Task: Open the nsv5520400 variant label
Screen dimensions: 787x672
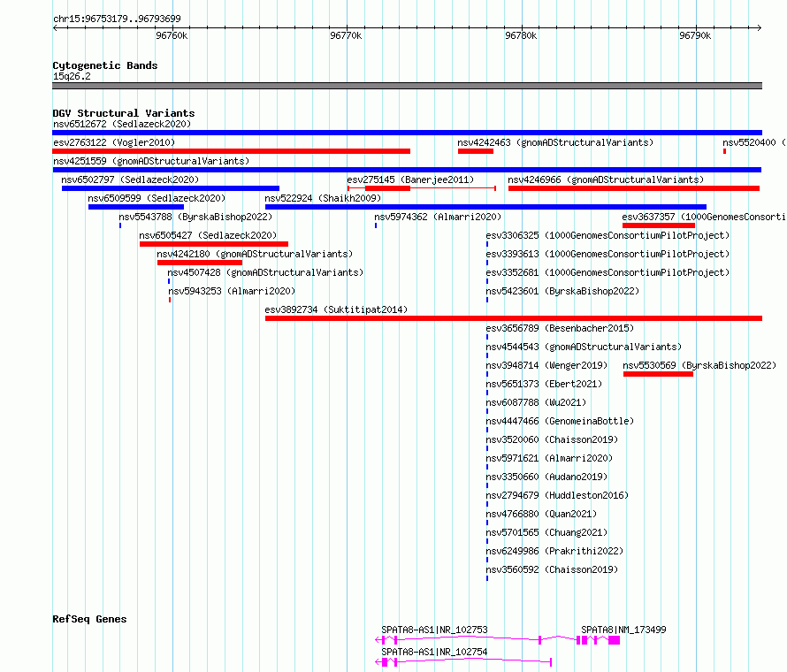Action: (754, 142)
